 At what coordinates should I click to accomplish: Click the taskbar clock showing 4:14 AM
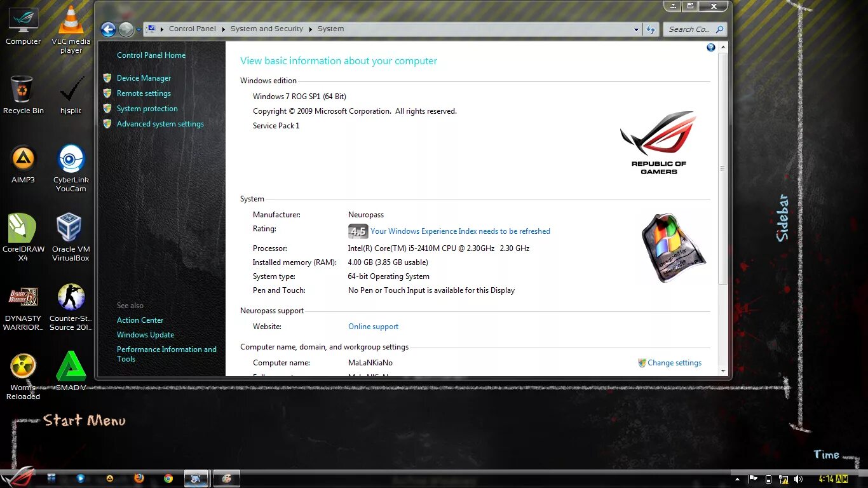(833, 479)
